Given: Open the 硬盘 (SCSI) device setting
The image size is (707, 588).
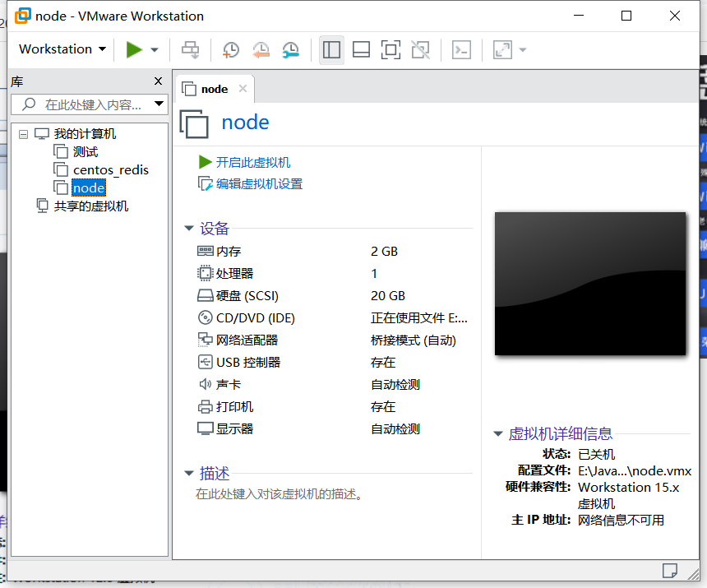Looking at the screenshot, I should coord(247,296).
